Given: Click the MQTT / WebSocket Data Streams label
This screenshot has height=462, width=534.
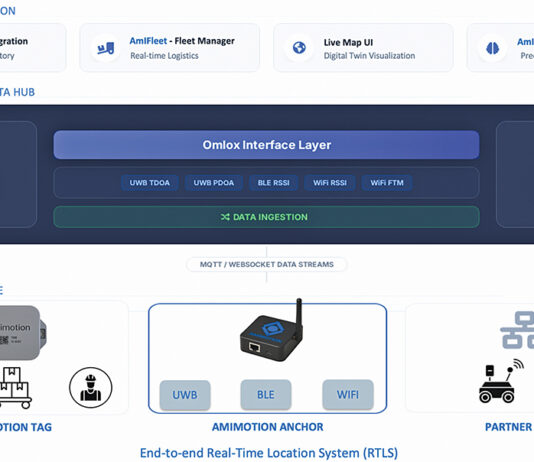Looking at the screenshot, I should (267, 265).
